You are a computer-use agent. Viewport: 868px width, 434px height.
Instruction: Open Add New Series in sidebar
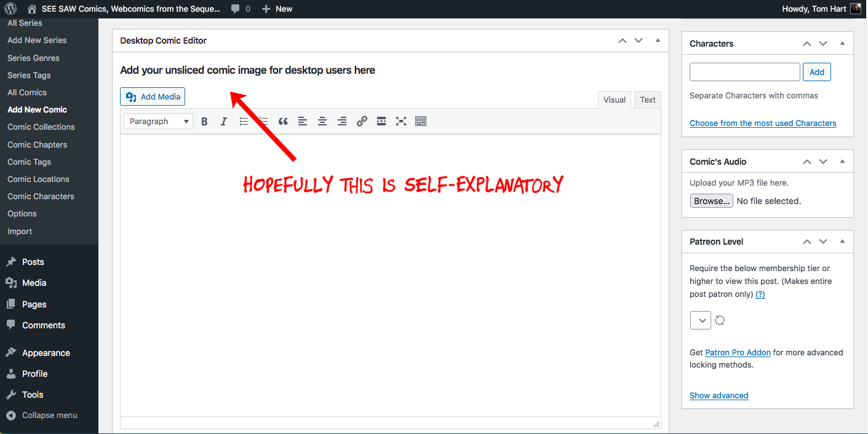[37, 40]
